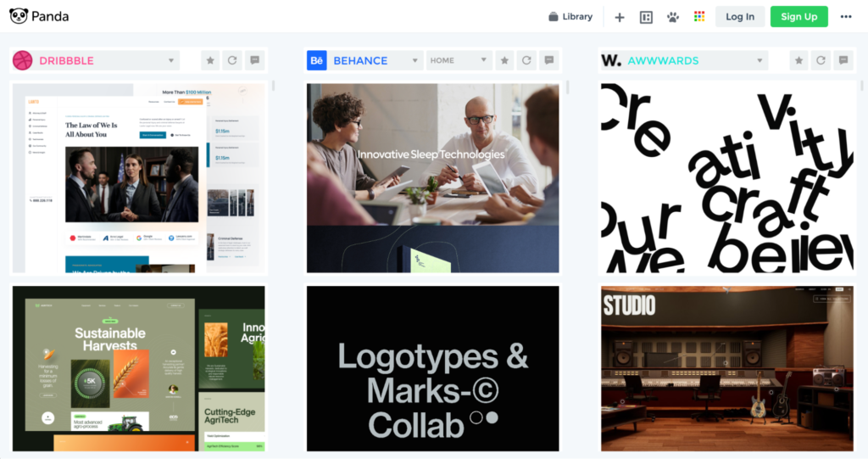Click the plus icon to add a feed
868x459 pixels.
tap(620, 17)
